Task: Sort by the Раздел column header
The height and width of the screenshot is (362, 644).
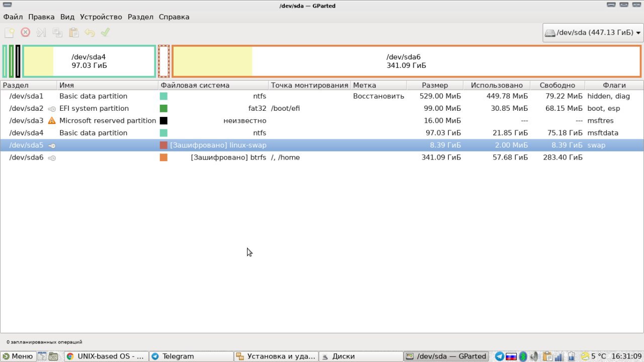Action: [28, 86]
